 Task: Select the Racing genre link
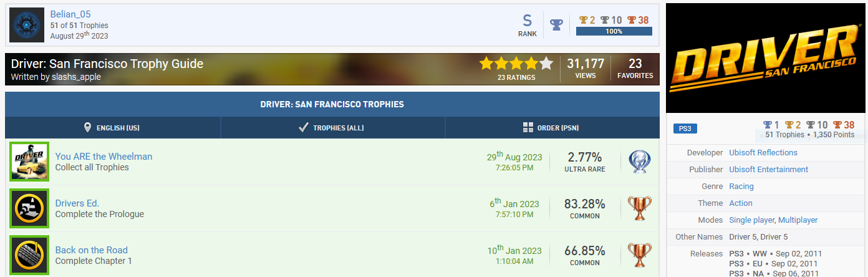(741, 187)
